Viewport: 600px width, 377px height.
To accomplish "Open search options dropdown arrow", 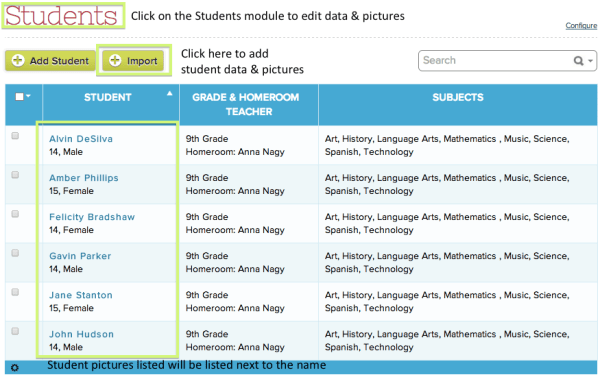I will (590, 61).
